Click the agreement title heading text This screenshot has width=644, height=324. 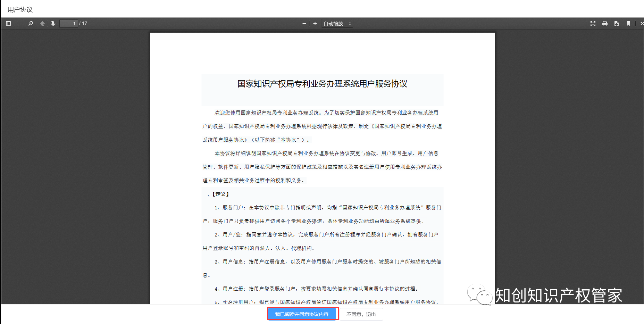click(322, 84)
